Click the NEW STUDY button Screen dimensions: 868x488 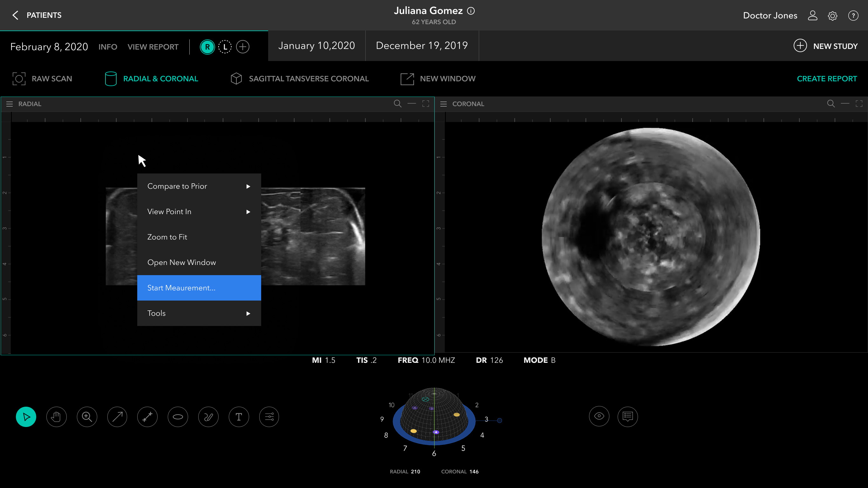pos(825,46)
